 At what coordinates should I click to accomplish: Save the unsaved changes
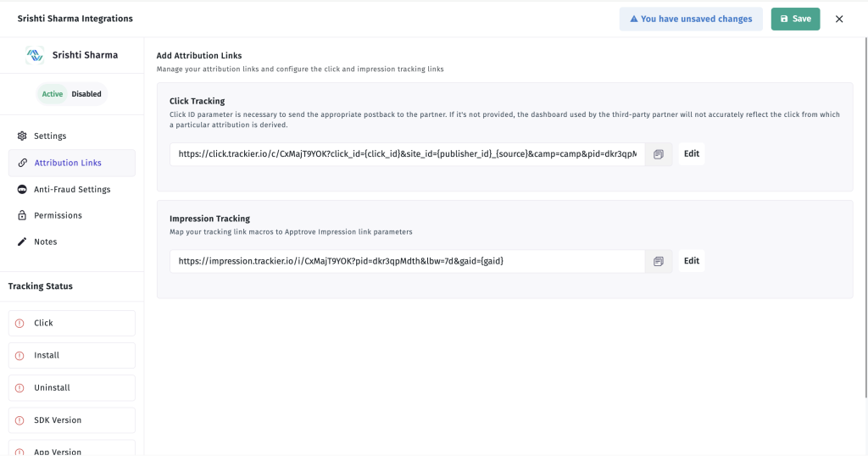point(795,19)
